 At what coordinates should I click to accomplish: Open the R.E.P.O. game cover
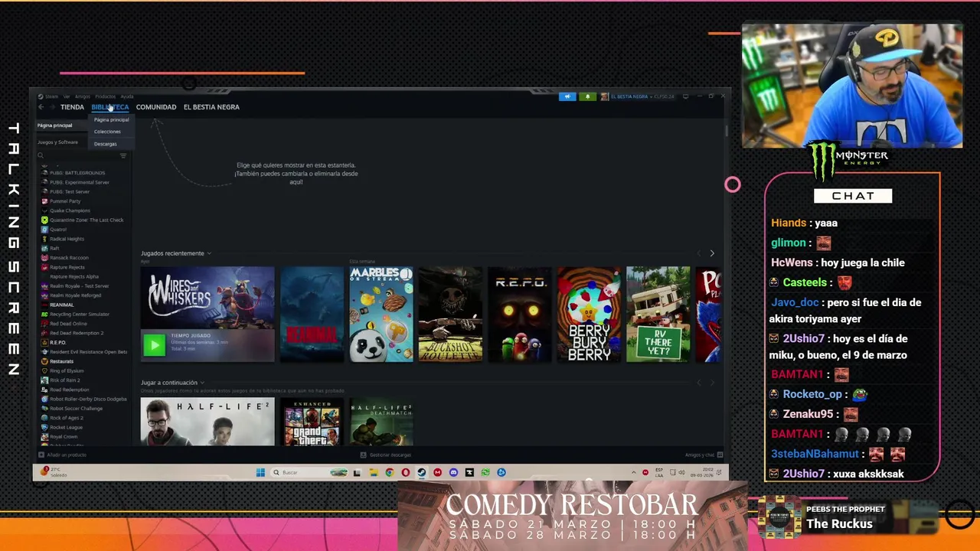click(x=520, y=314)
